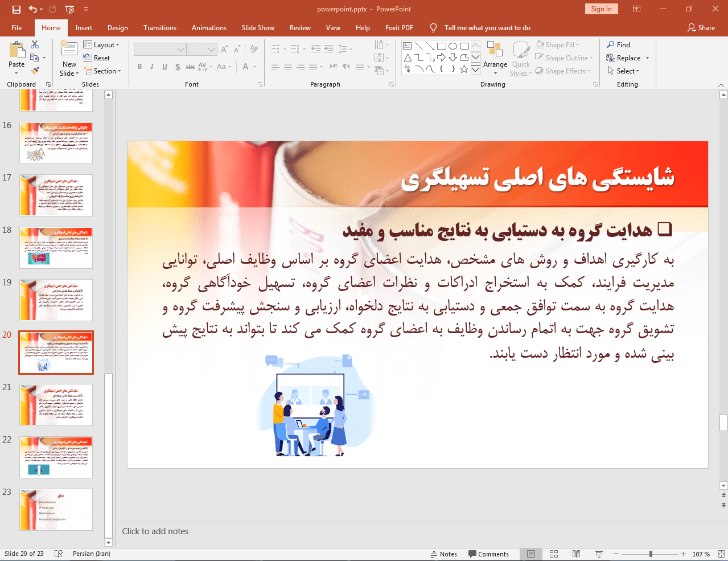The width and height of the screenshot is (728, 561).
Task: Switch to the Animations tab
Action: point(209,27)
